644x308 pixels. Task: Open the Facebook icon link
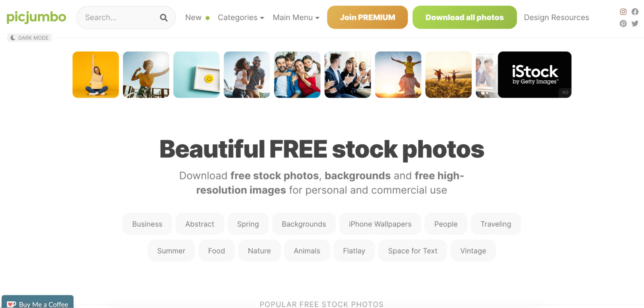(x=635, y=12)
